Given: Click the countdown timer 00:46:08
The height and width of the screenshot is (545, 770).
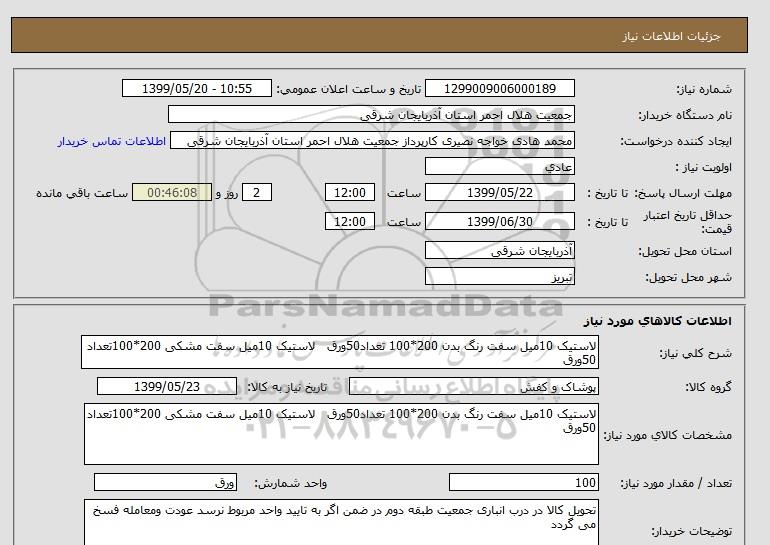Looking at the screenshot, I should tap(172, 192).
